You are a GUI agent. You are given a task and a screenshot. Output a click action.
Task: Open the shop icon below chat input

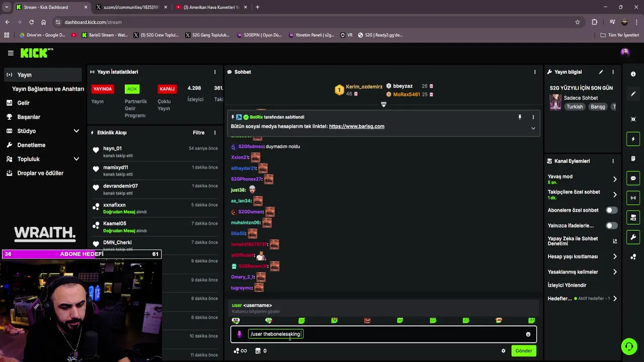pyautogui.click(x=258, y=351)
